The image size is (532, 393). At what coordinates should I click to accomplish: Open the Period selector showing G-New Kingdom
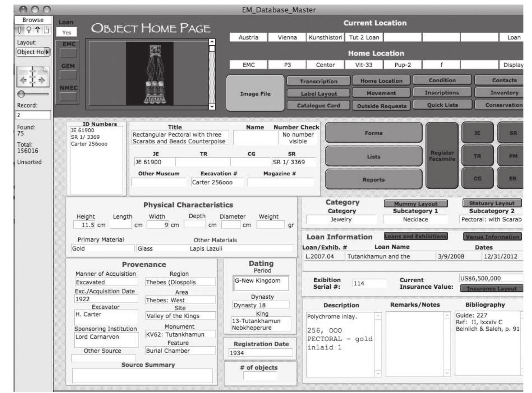coord(261,283)
